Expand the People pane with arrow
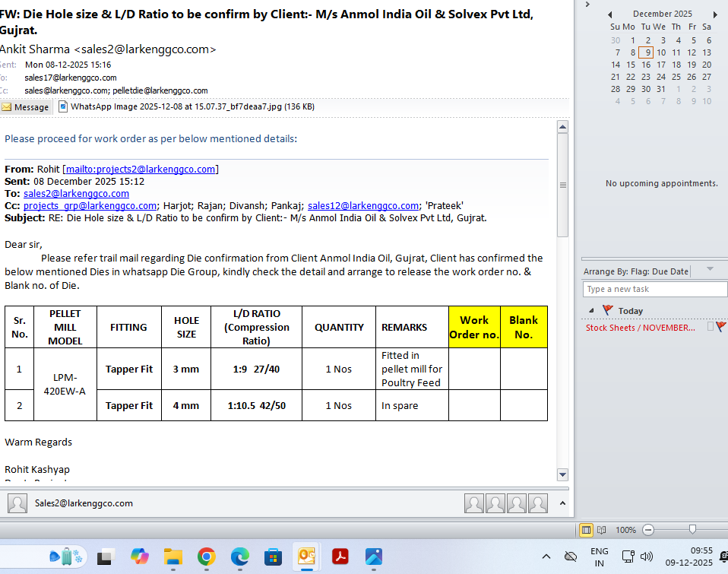The width and height of the screenshot is (728, 574). coord(562,503)
